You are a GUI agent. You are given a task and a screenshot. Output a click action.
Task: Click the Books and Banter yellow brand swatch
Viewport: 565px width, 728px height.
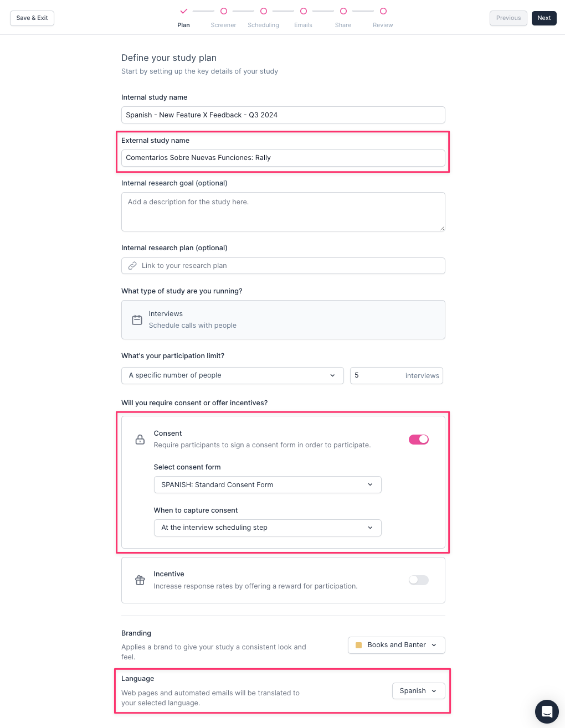tap(358, 645)
